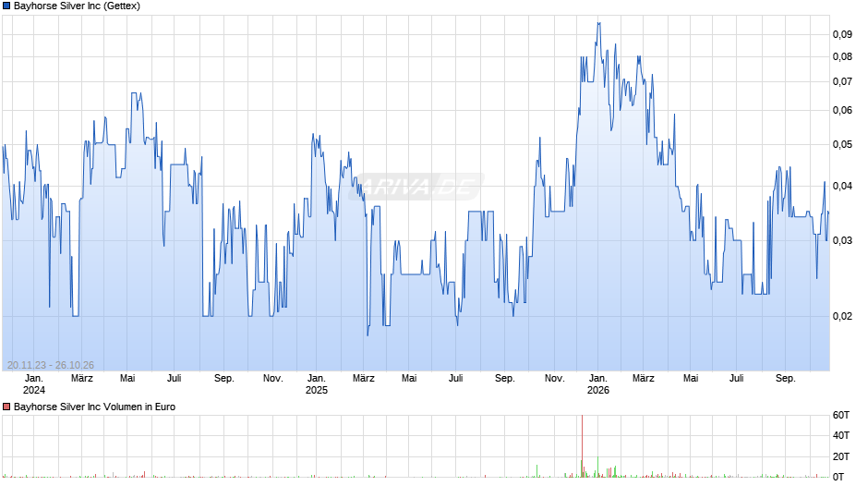Click the price axis label 0,09
This screenshot has width=868, height=486.
(x=842, y=34)
